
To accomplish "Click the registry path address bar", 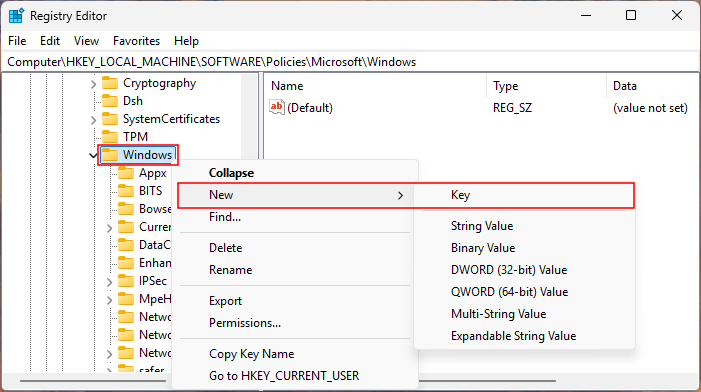I will [350, 62].
